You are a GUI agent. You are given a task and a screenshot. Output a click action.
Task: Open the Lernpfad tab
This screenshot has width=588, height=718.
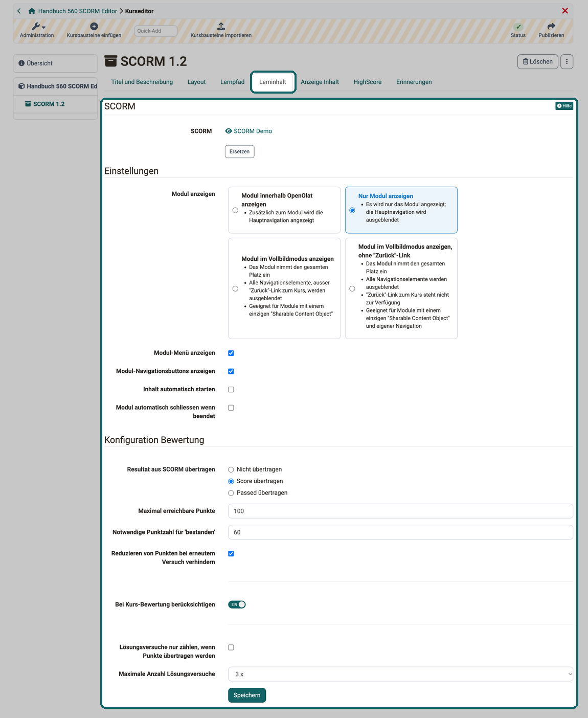pos(233,82)
